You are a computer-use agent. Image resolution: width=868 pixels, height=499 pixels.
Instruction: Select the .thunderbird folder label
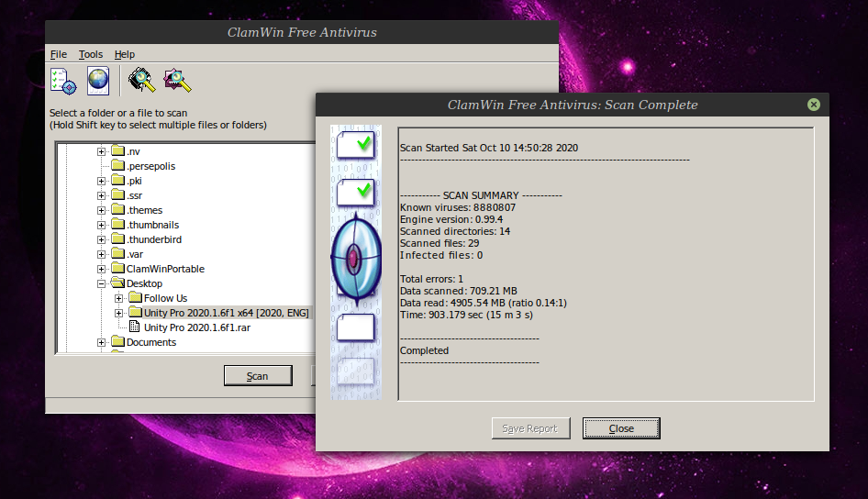tap(154, 239)
